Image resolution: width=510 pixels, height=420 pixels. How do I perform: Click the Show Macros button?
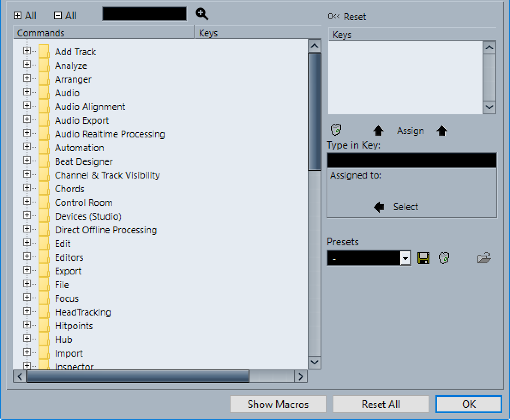point(278,405)
